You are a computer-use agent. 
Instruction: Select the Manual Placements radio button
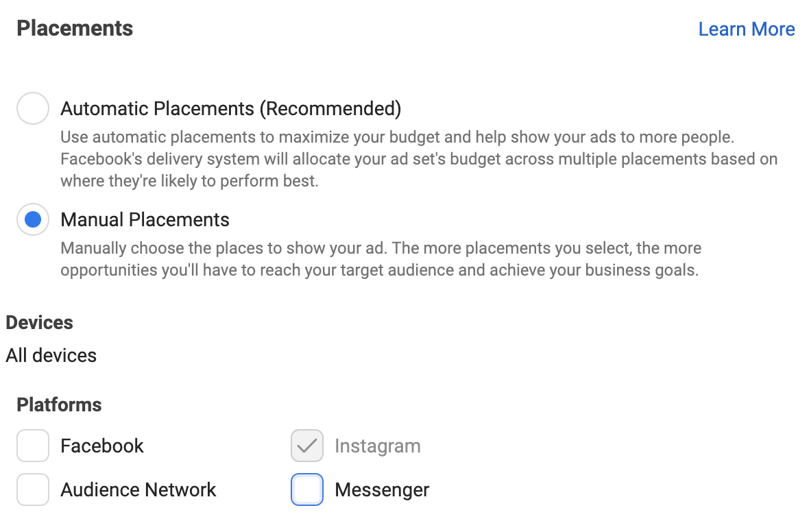32,219
